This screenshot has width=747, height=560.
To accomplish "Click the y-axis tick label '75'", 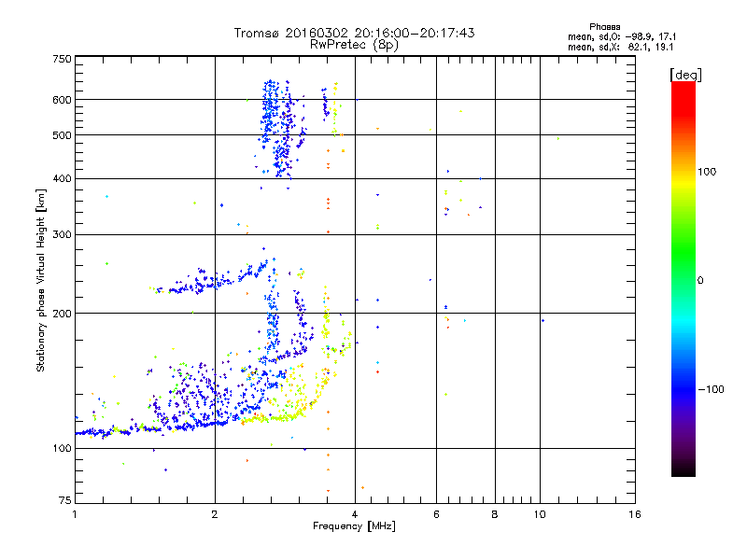I will pos(65,500).
